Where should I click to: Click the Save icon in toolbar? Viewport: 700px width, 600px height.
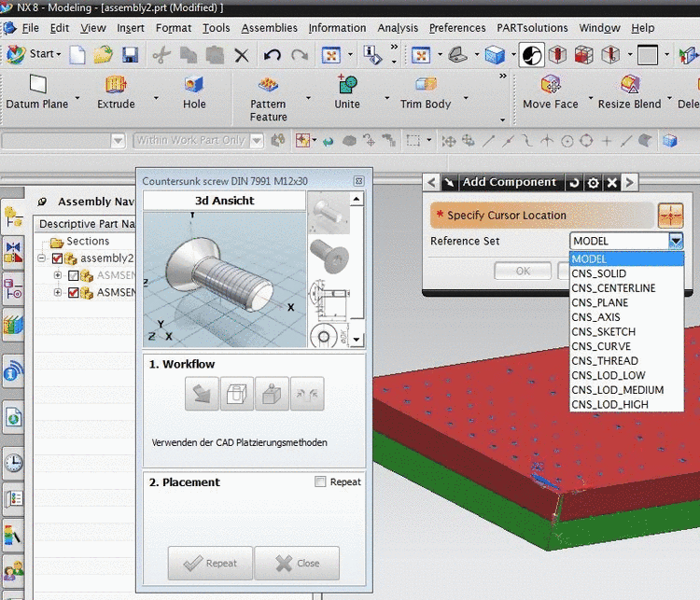point(128,55)
